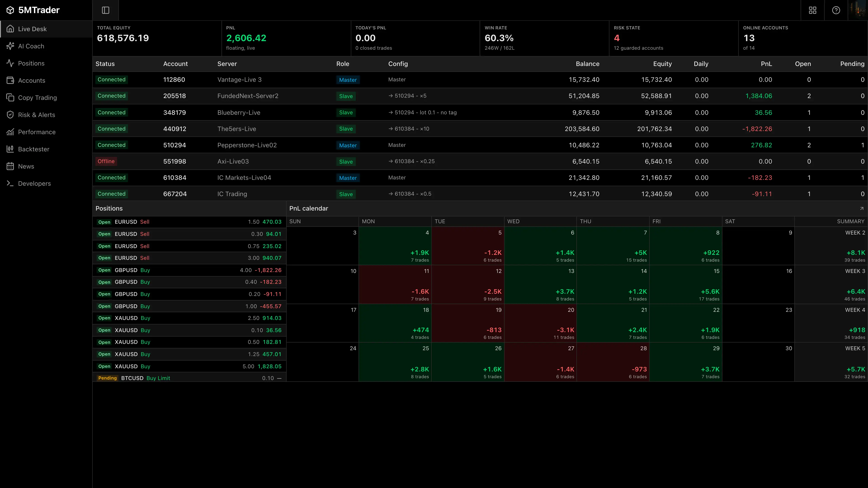868x488 pixels.
Task: Click the 5MTrader cube logo icon
Action: tap(10, 10)
